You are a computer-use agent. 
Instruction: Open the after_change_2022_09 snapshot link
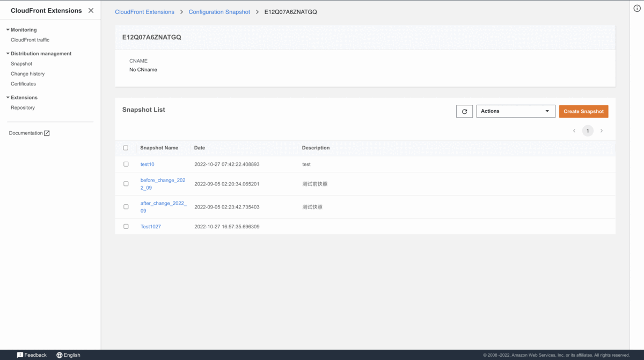(164, 207)
